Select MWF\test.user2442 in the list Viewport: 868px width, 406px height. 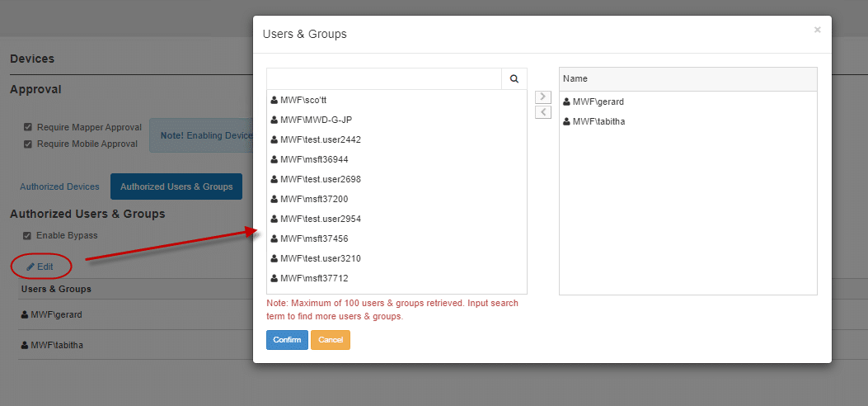coord(320,139)
